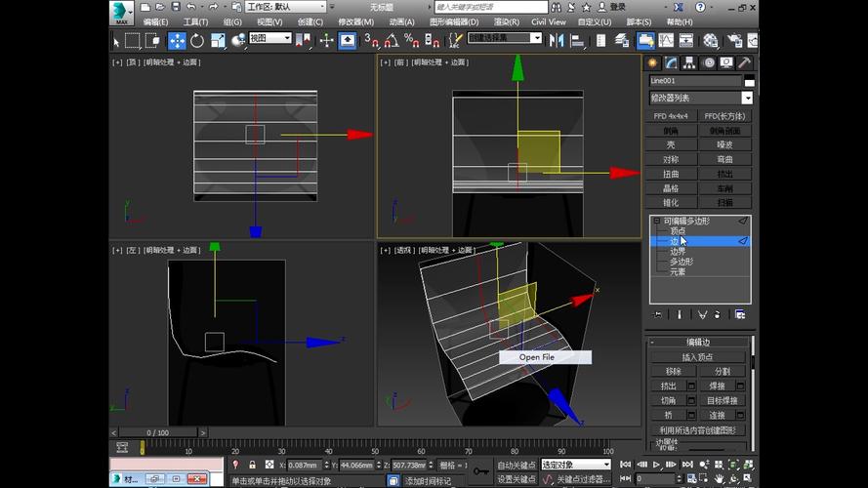The width and height of the screenshot is (868, 488).
Task: Switch to the Create command panel tab
Action: (652, 63)
